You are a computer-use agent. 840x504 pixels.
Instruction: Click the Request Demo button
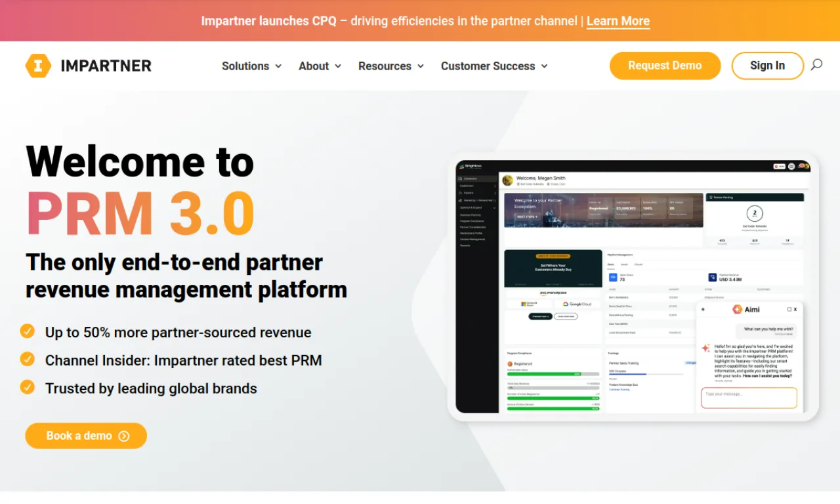tap(665, 66)
